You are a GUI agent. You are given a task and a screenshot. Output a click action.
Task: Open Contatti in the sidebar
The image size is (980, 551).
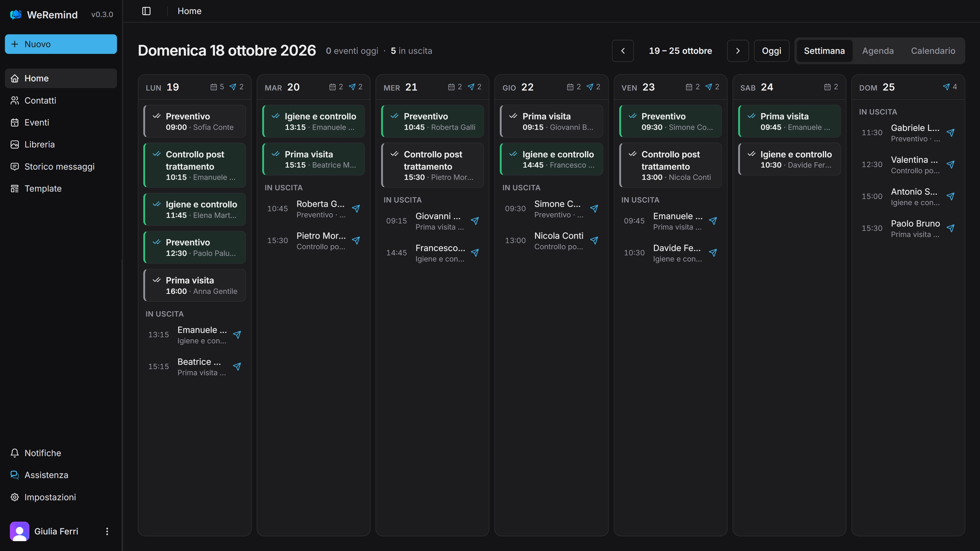coord(61,101)
